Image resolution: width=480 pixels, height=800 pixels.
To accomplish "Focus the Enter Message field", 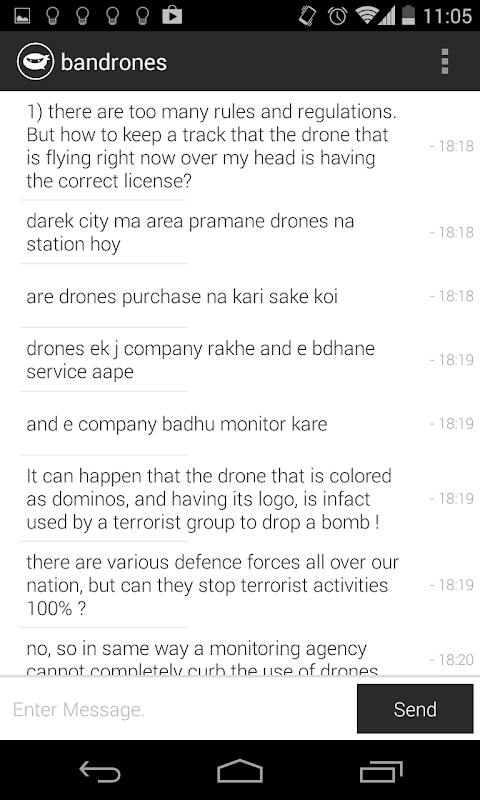I will [179, 709].
